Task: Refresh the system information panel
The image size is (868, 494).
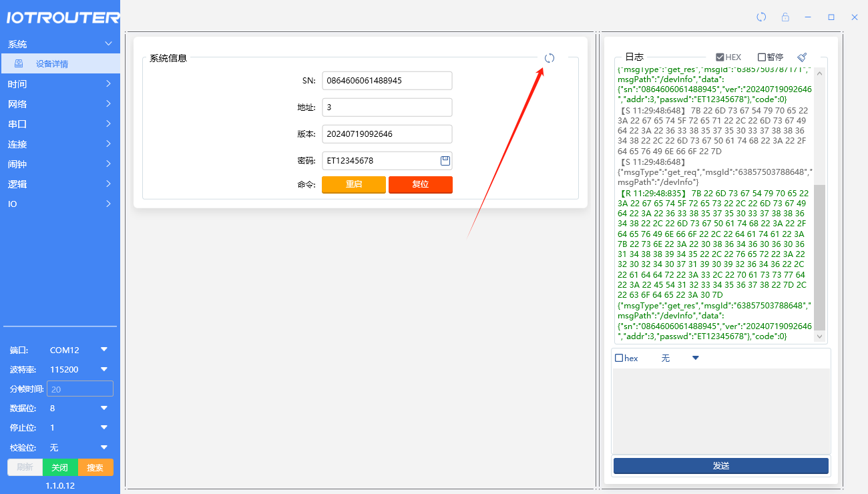Action: (x=550, y=58)
